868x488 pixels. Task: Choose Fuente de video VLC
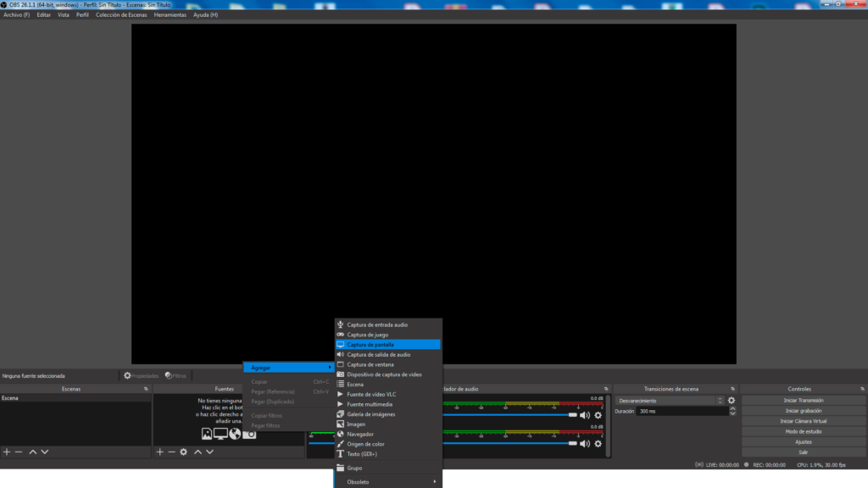(x=387, y=395)
